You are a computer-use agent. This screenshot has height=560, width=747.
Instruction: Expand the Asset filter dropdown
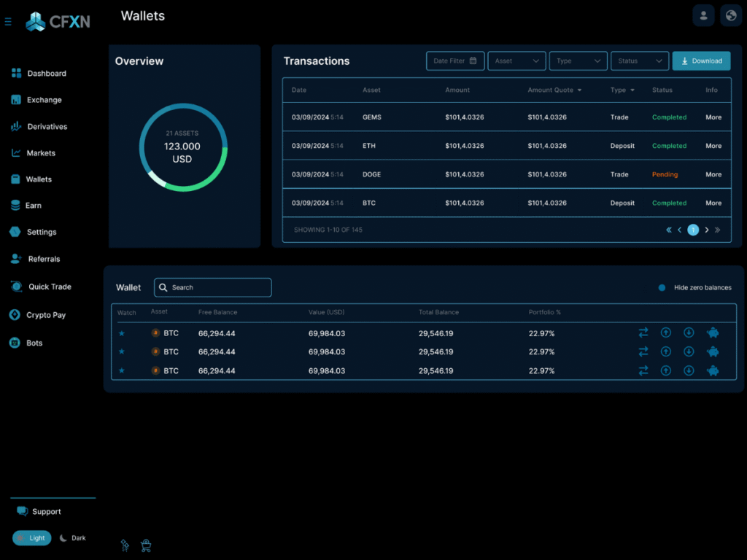tap(516, 61)
